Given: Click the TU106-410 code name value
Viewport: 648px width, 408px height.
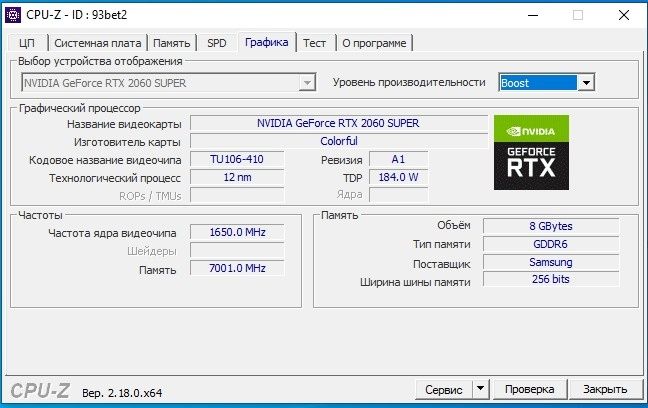Looking at the screenshot, I should pos(237,159).
